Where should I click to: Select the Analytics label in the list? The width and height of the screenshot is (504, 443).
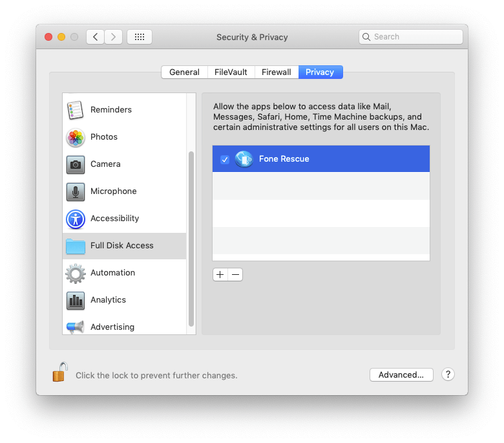tap(108, 300)
